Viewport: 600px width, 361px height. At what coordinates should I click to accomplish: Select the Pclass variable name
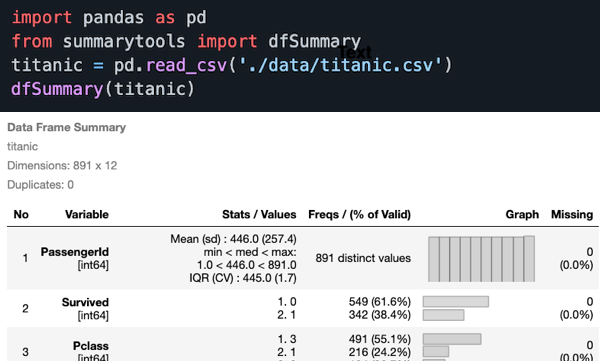point(91,346)
